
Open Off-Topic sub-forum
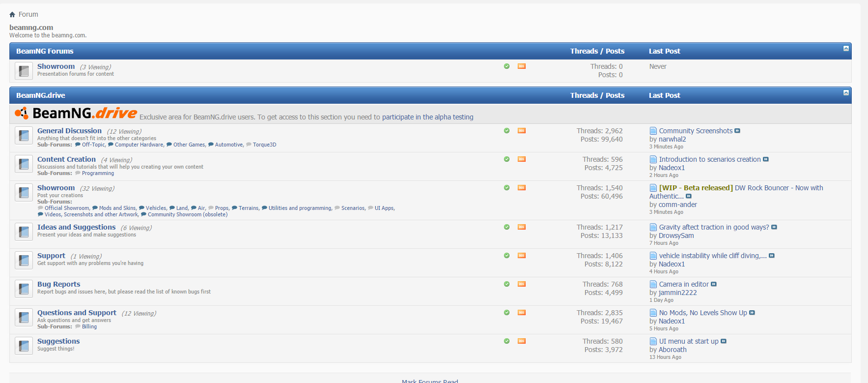[x=93, y=145]
